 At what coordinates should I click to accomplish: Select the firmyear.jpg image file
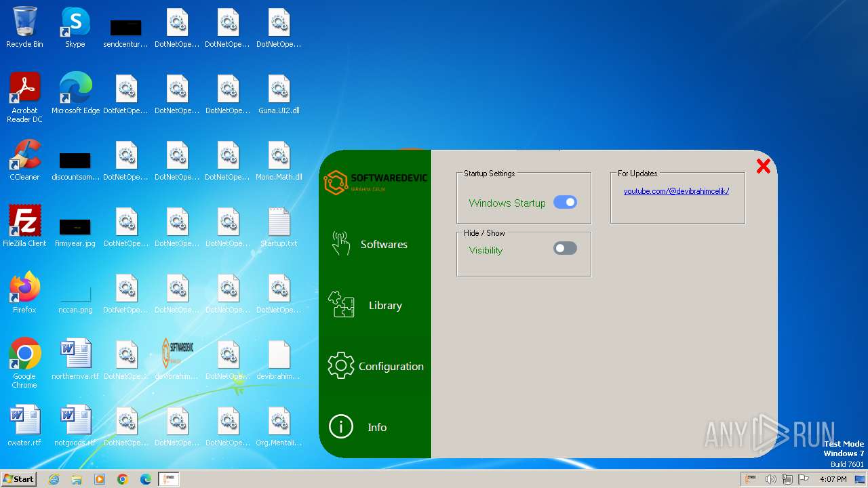click(75, 231)
